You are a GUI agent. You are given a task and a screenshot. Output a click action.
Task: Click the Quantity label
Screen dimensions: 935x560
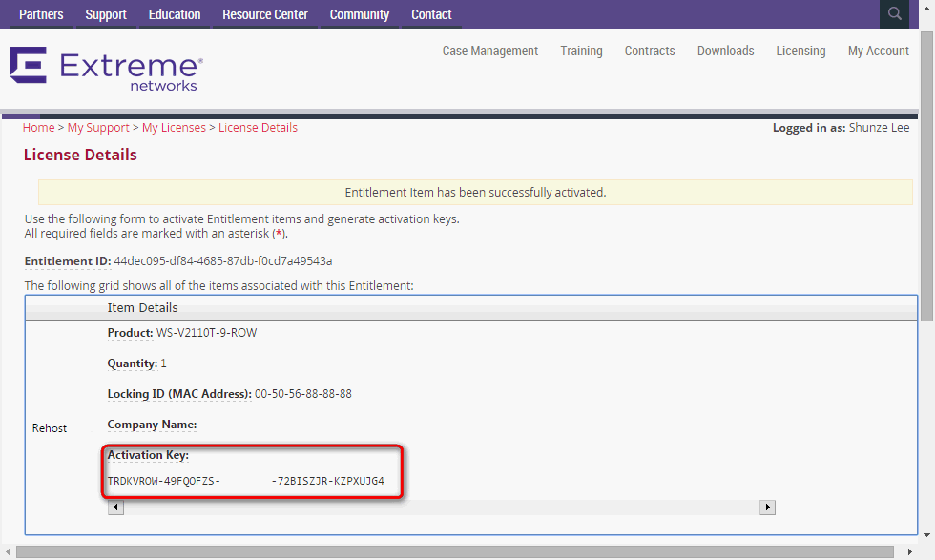tap(133, 363)
